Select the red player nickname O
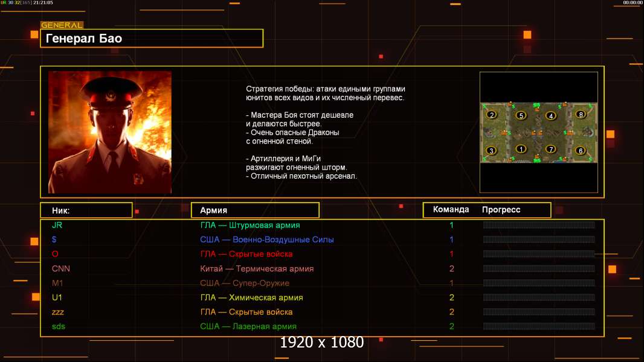The height and width of the screenshot is (362, 644). pyautogui.click(x=55, y=254)
